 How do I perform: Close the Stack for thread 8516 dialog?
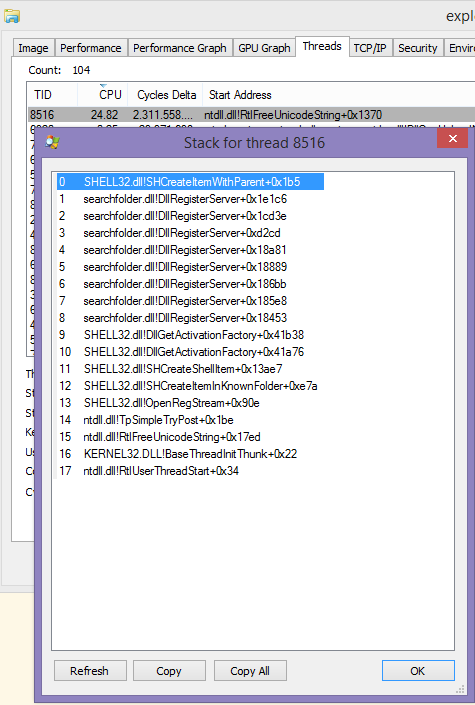[x=453, y=138]
